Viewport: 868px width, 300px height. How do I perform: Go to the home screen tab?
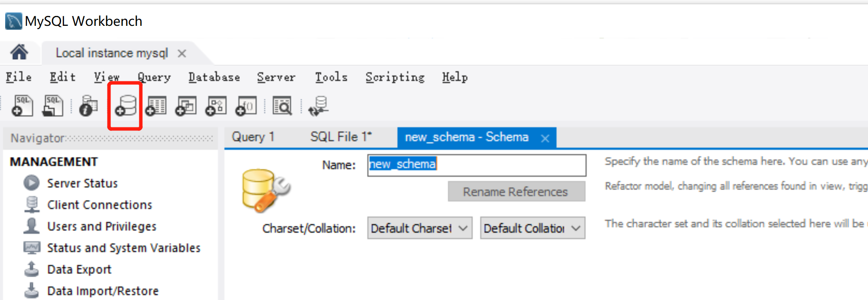pos(19,53)
